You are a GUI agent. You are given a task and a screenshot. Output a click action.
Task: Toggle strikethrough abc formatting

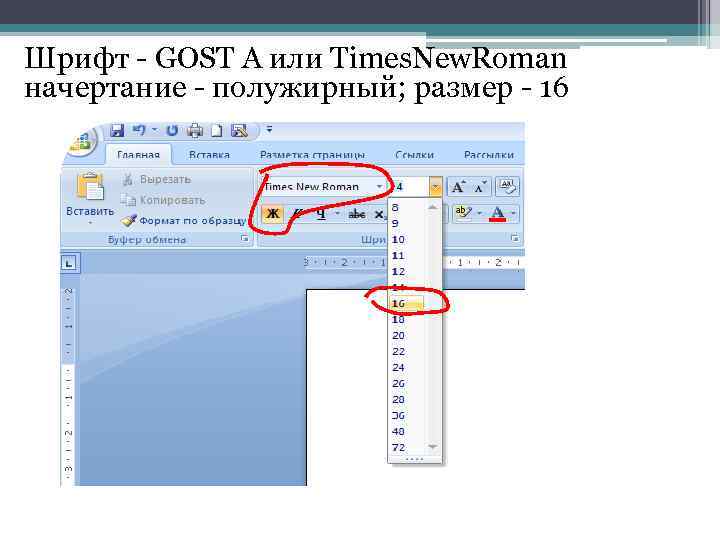(x=356, y=214)
